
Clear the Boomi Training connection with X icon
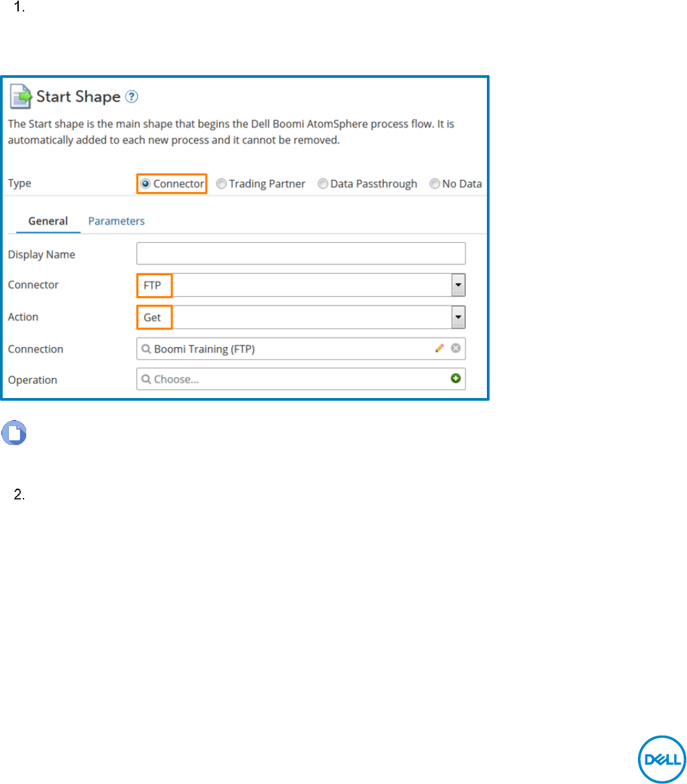pyautogui.click(x=455, y=348)
